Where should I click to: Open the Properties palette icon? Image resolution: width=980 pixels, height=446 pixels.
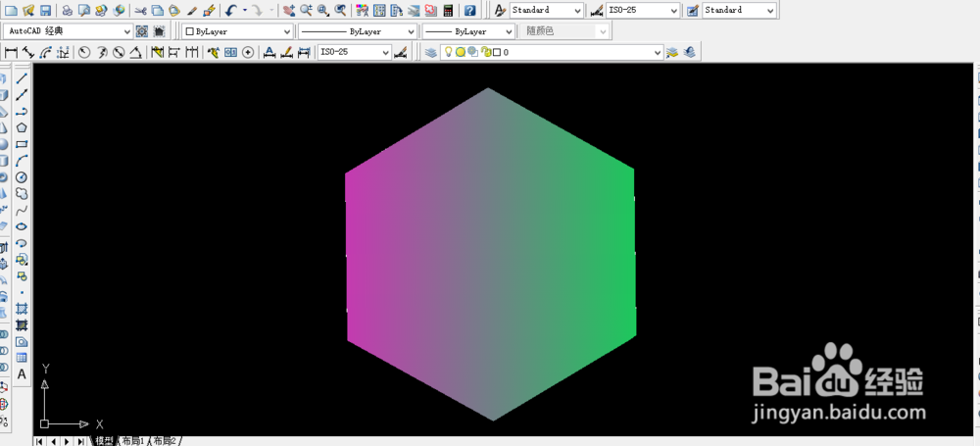click(x=362, y=11)
